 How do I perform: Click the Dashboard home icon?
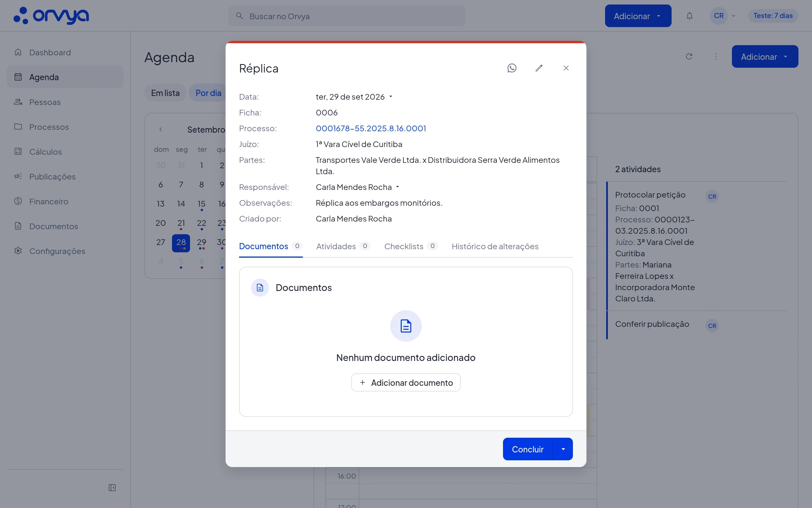[x=18, y=52]
